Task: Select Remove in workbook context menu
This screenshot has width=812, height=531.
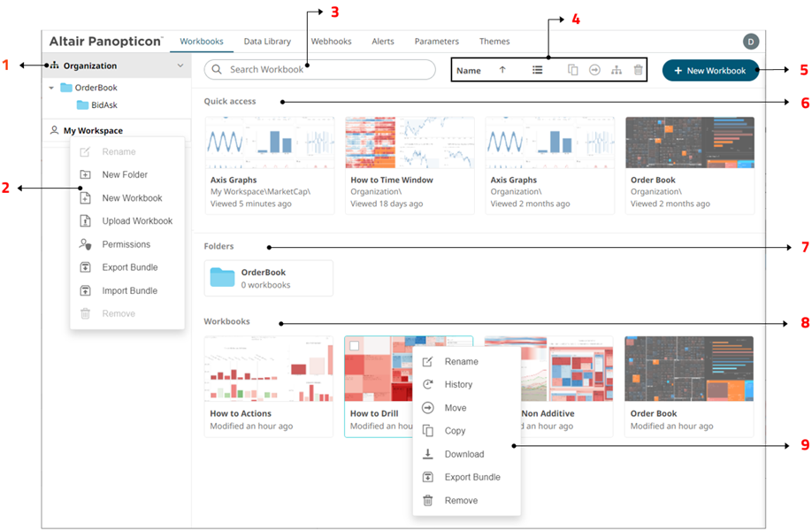Action: click(461, 500)
